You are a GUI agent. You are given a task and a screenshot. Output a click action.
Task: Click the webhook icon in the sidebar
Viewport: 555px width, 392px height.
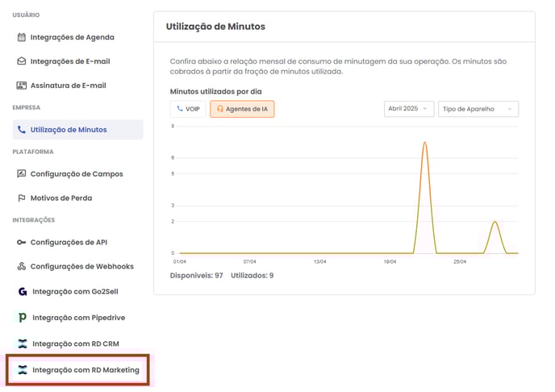point(22,267)
